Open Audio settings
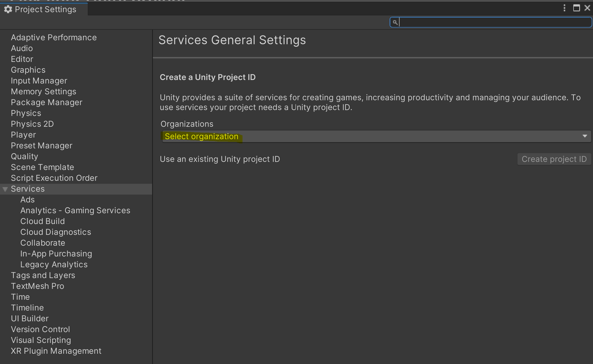Viewport: 593px width, 364px height. pyautogui.click(x=22, y=48)
